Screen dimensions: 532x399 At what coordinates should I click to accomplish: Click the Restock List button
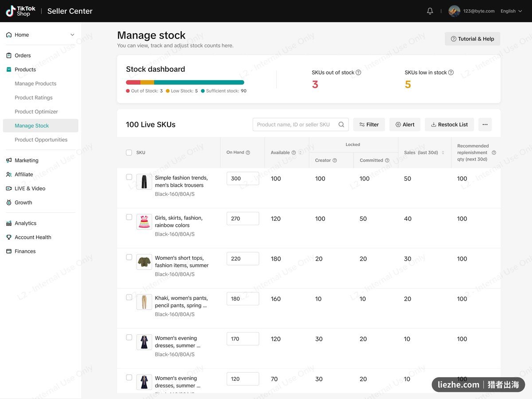point(449,125)
